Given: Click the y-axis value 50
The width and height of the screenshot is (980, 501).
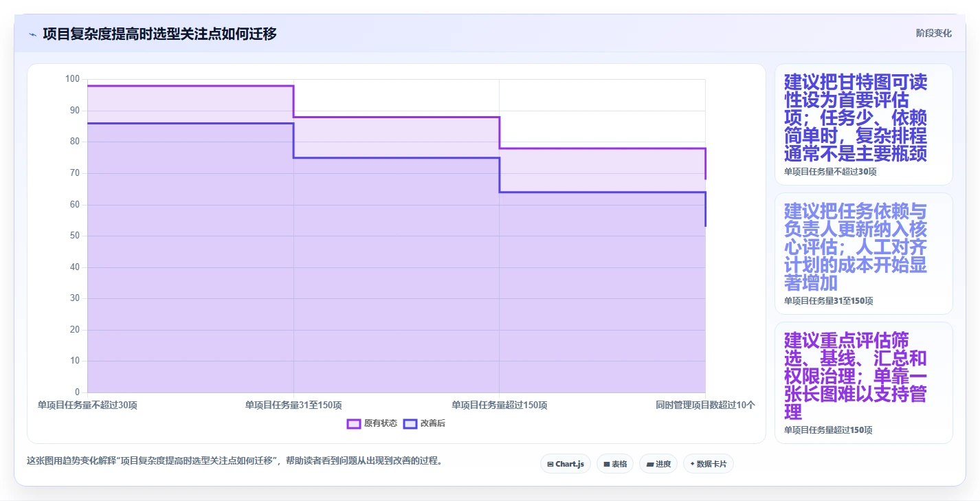Looking at the screenshot, I should pos(74,236).
